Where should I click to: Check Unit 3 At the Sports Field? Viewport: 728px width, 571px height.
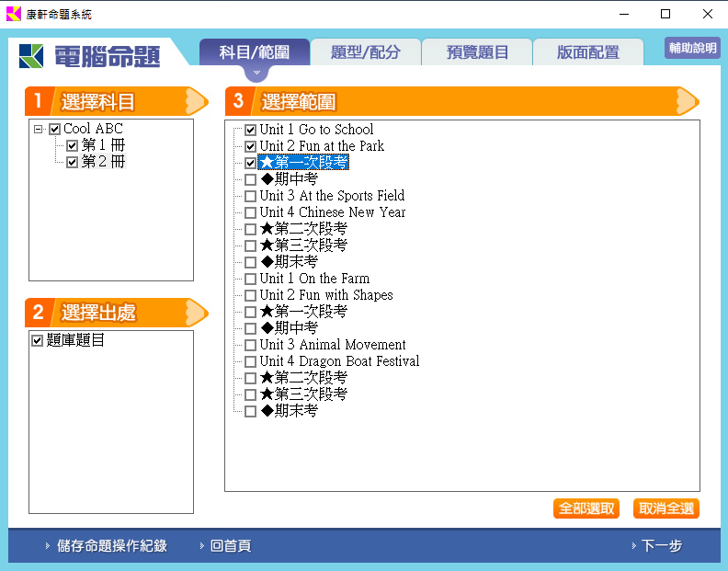click(x=250, y=196)
